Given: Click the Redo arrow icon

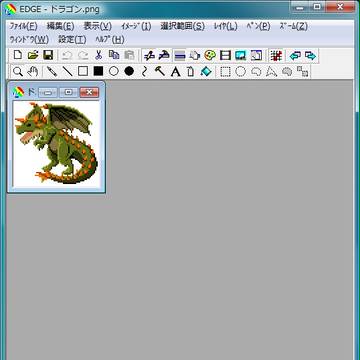Looking at the screenshot, I should [83, 55].
